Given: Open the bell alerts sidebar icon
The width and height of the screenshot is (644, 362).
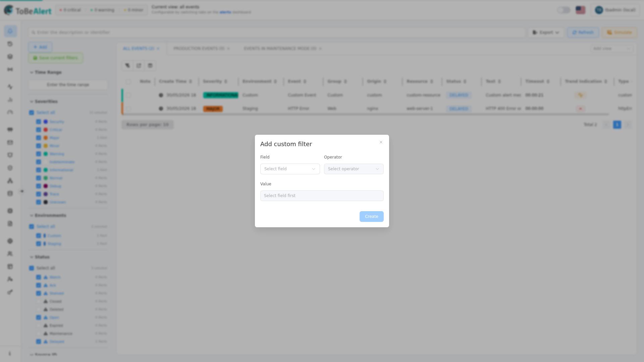Looking at the screenshot, I should click(x=10, y=31).
